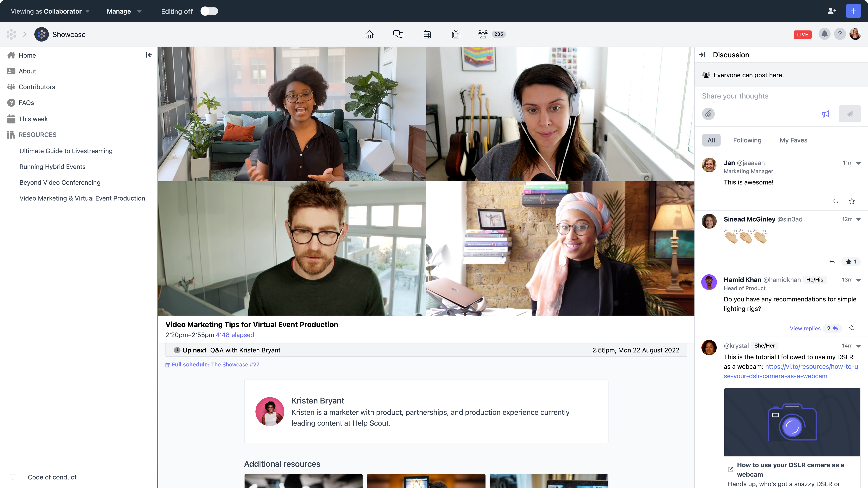Toggle the Editing off switch
The width and height of the screenshot is (868, 488).
(209, 11)
